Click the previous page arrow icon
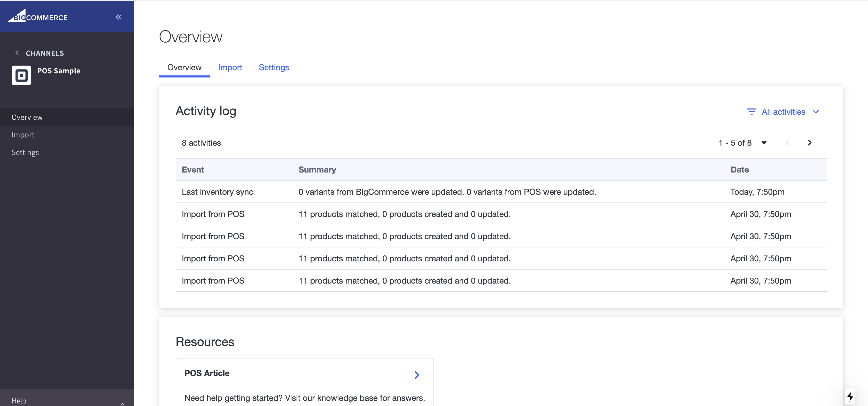The image size is (868, 406). coord(788,143)
